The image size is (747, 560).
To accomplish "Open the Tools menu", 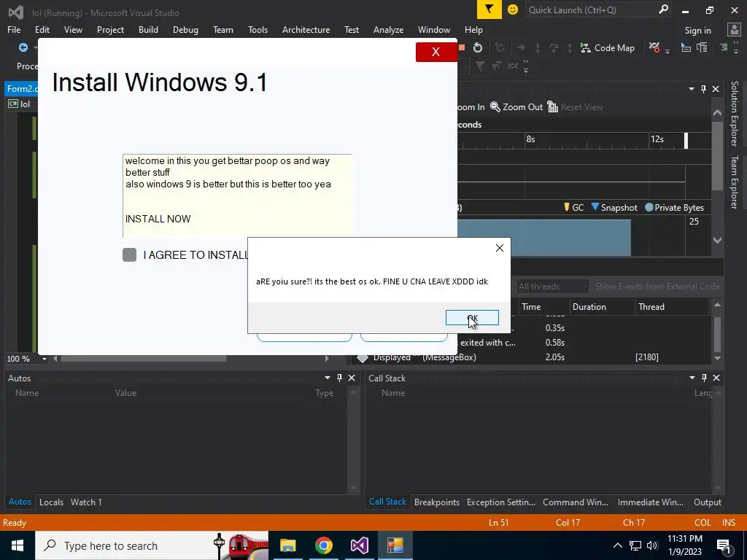I will tap(258, 29).
